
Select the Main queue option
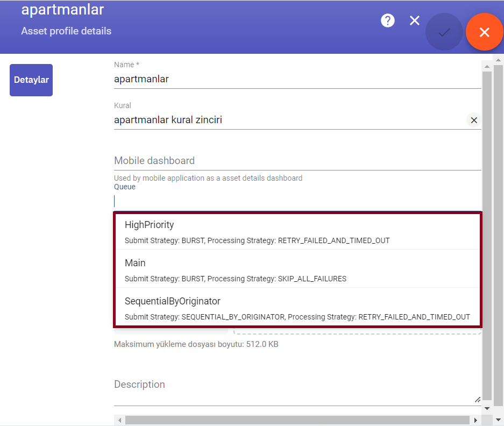297,269
